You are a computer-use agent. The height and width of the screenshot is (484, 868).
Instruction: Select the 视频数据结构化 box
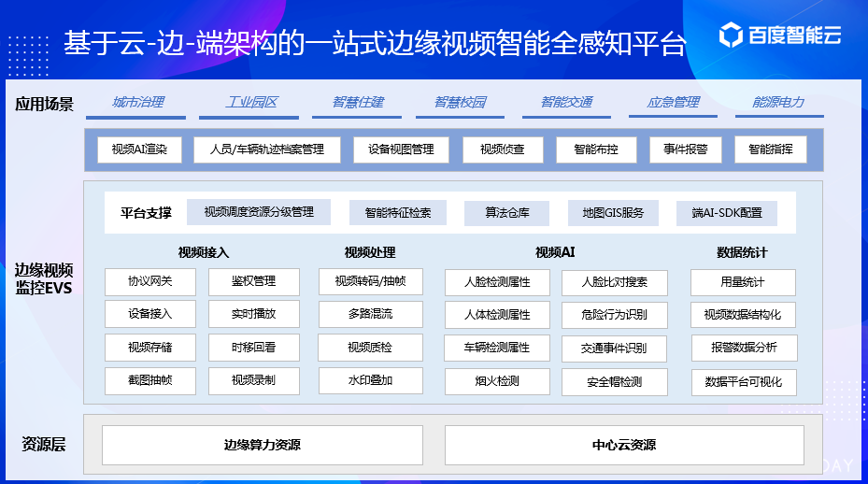coord(743,315)
